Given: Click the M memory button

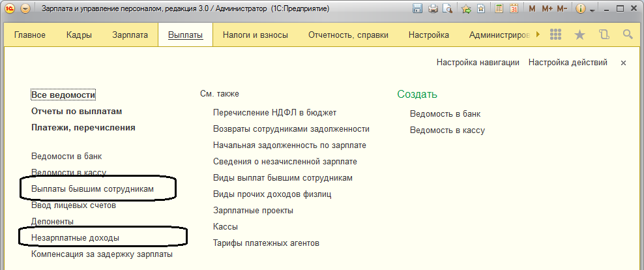Looking at the screenshot, I should (x=532, y=8).
